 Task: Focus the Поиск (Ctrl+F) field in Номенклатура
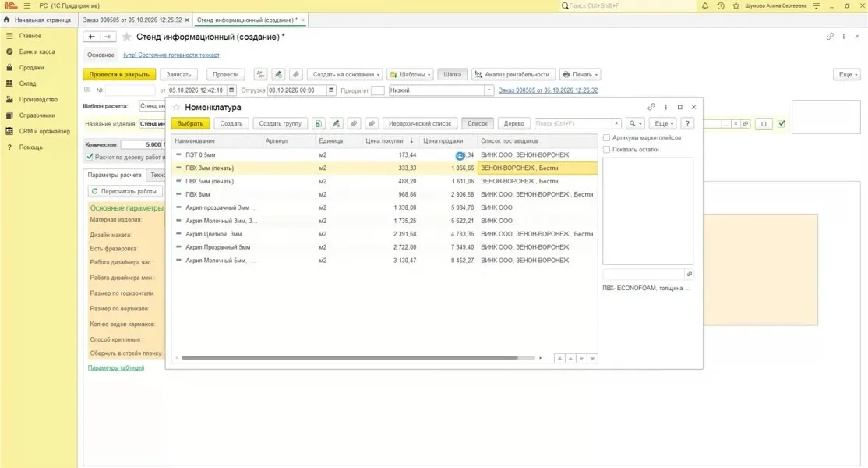pos(573,123)
